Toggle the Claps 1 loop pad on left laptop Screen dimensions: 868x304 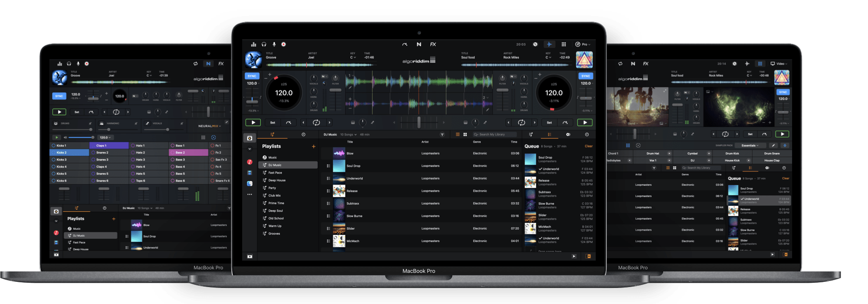point(109,145)
